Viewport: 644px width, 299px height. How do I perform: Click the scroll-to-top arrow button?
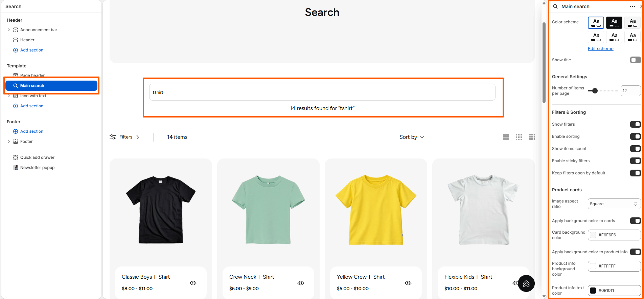(x=526, y=283)
